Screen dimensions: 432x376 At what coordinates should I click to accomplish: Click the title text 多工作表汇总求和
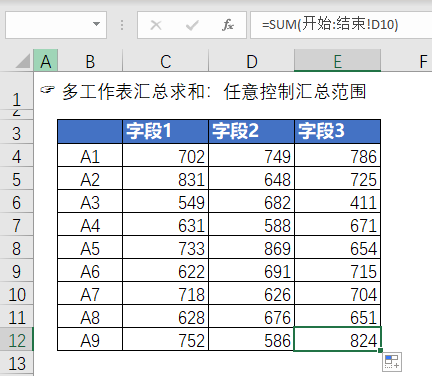(x=133, y=91)
